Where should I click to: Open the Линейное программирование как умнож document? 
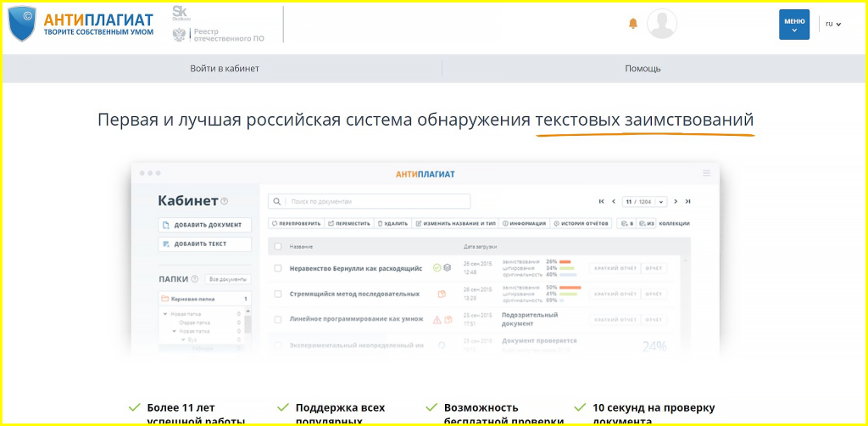click(357, 320)
